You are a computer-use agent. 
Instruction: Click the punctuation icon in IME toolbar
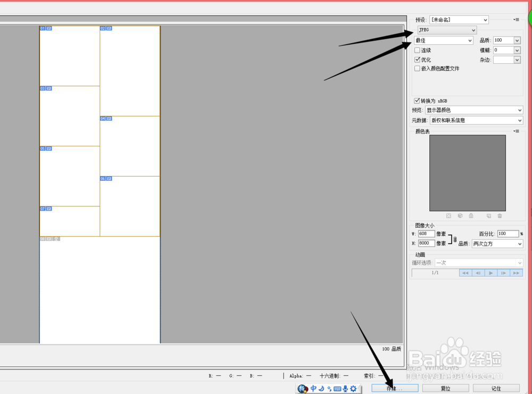(329, 389)
